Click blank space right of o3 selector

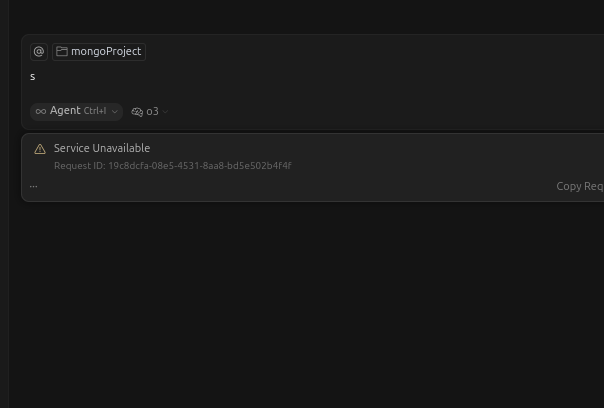pyautogui.click(x=385, y=112)
